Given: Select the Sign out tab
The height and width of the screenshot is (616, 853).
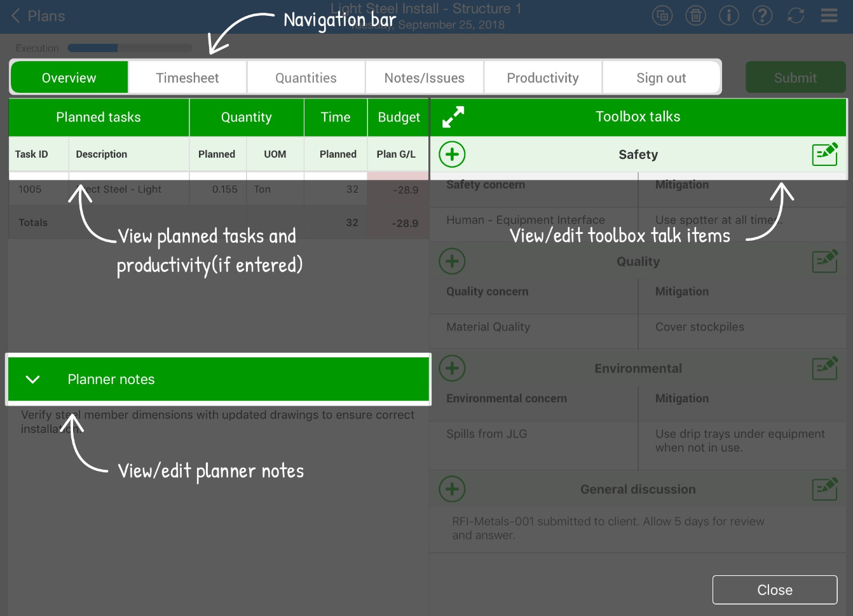Looking at the screenshot, I should coord(661,78).
